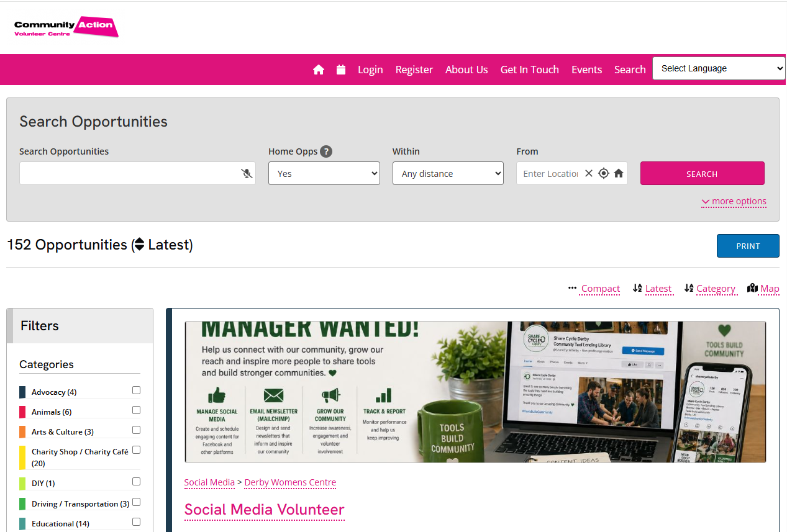Click the microphone voice search icon
The height and width of the screenshot is (532, 787).
point(247,173)
